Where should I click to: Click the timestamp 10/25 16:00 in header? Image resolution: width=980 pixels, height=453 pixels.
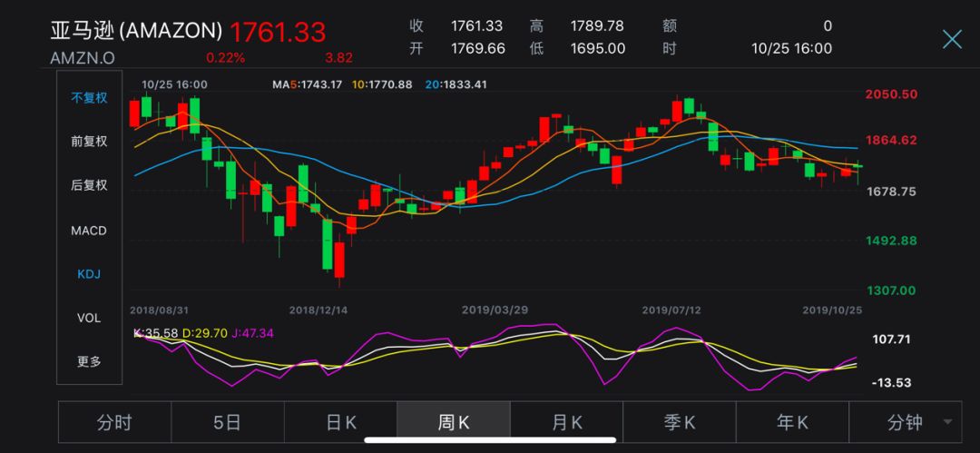[791, 48]
